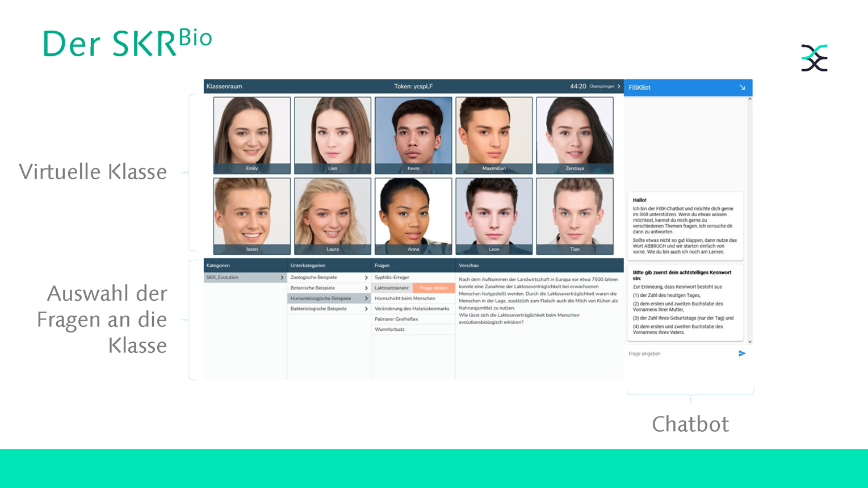Send the chatbot message with arrow icon
Screen dimensions: 868x488
741,354
